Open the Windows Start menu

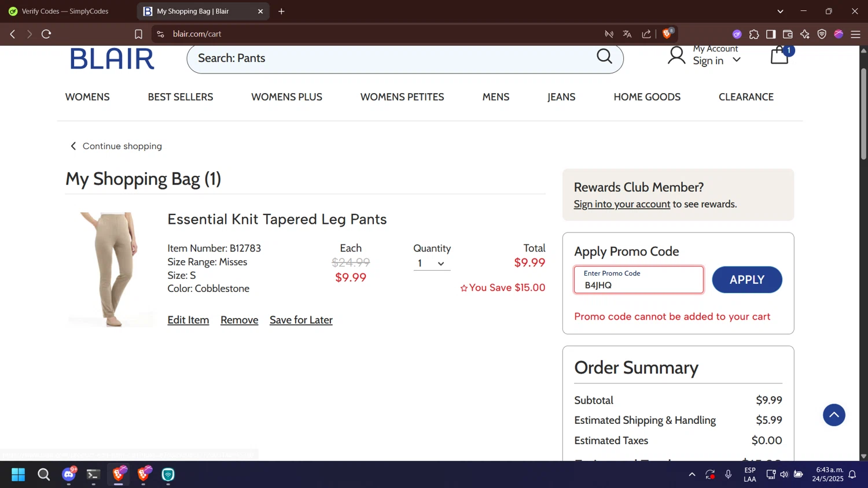[x=18, y=475]
